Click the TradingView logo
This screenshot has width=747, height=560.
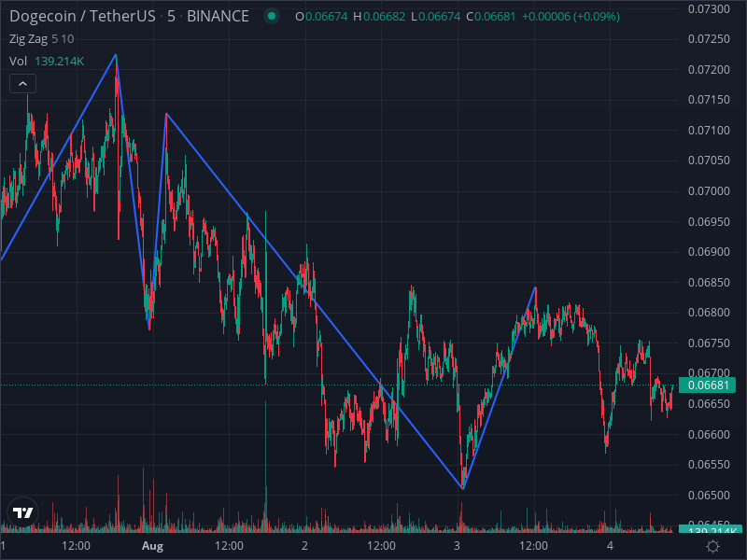point(22,512)
